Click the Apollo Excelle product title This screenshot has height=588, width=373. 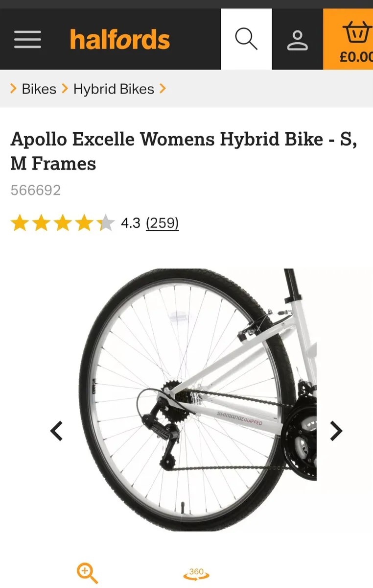click(x=184, y=151)
